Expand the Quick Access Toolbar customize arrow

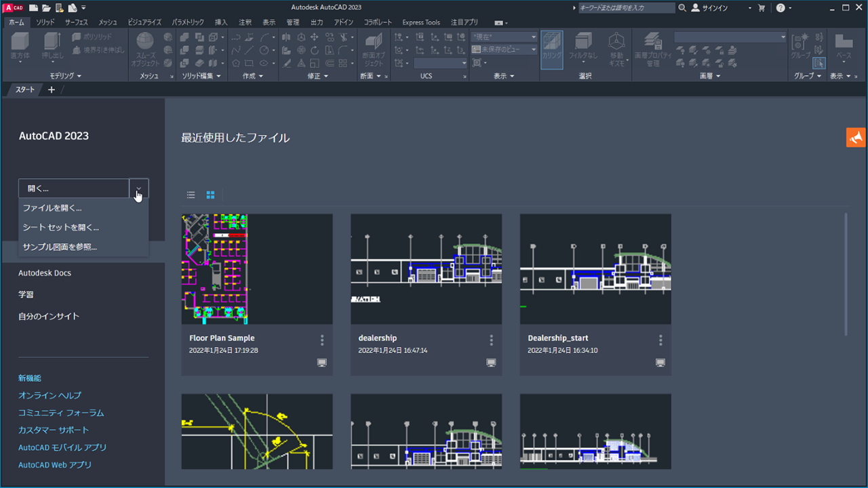(83, 8)
